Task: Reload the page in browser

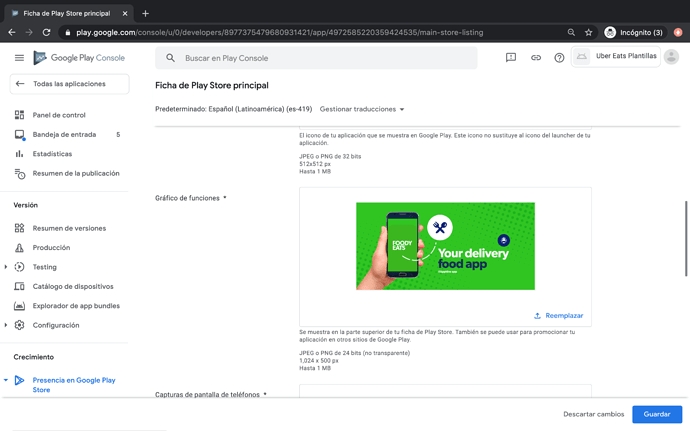Action: (46, 32)
